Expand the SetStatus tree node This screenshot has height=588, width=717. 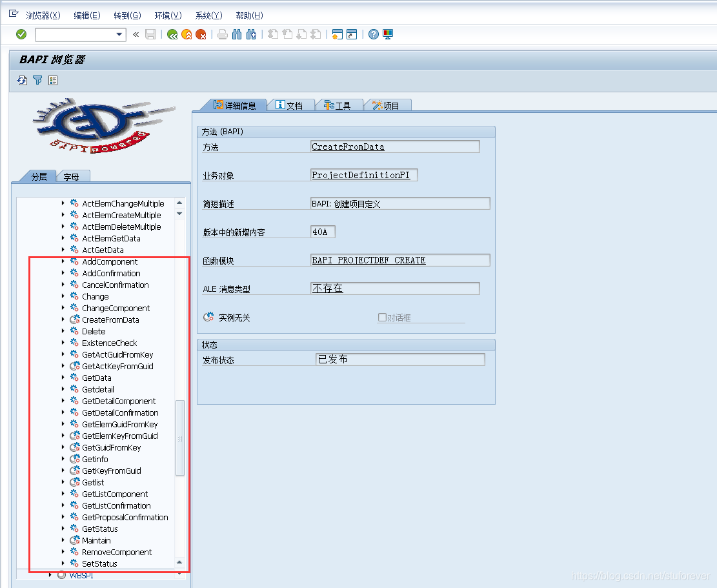coord(63,563)
